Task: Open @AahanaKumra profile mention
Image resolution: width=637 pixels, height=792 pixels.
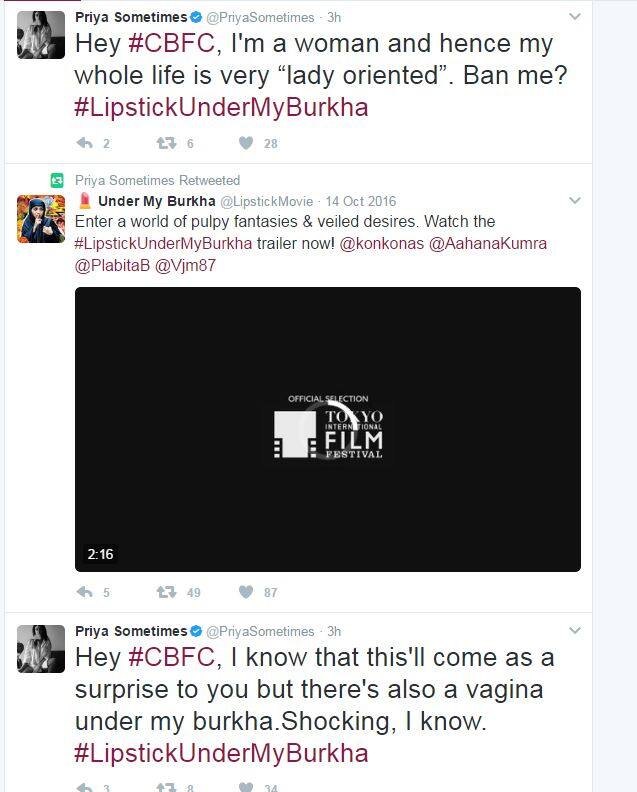Action: (487, 243)
